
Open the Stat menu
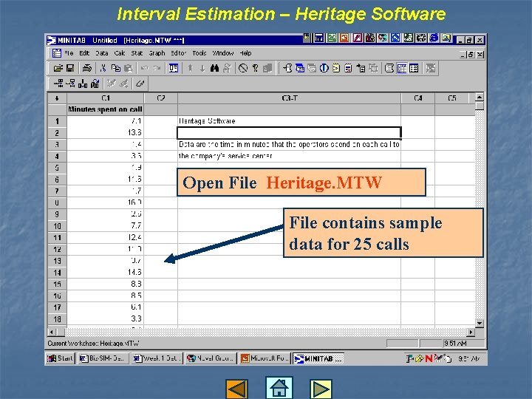point(137,53)
